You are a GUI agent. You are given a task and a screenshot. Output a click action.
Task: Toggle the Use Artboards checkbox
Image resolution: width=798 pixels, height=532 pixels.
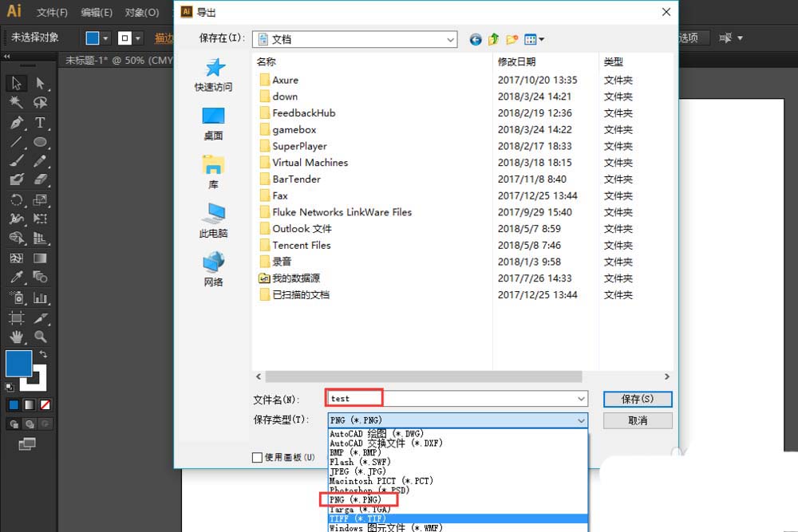pos(258,457)
